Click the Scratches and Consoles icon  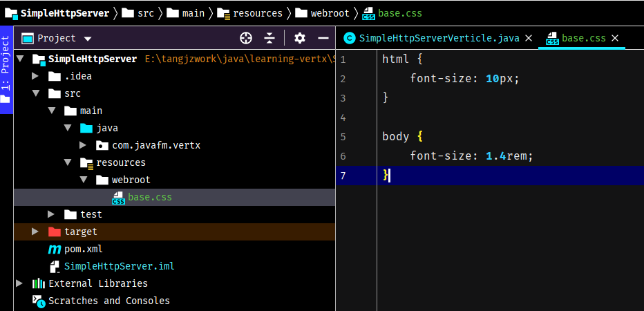[x=39, y=301]
